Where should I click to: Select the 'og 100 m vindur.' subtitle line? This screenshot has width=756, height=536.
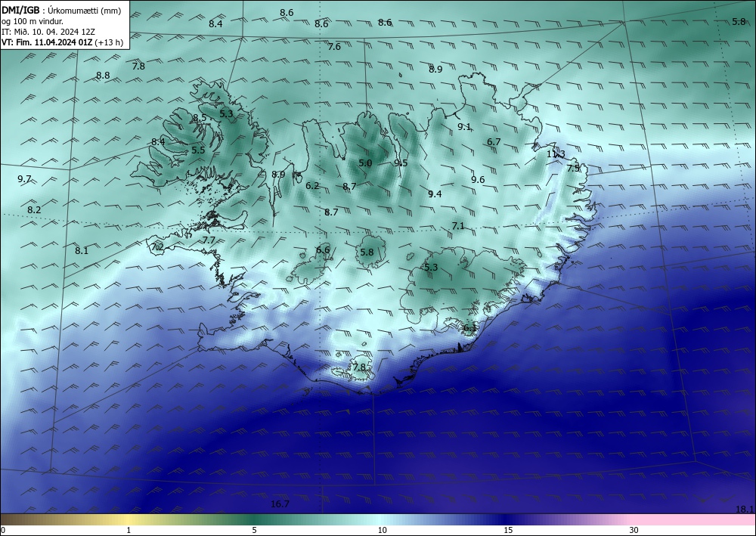coord(33,21)
